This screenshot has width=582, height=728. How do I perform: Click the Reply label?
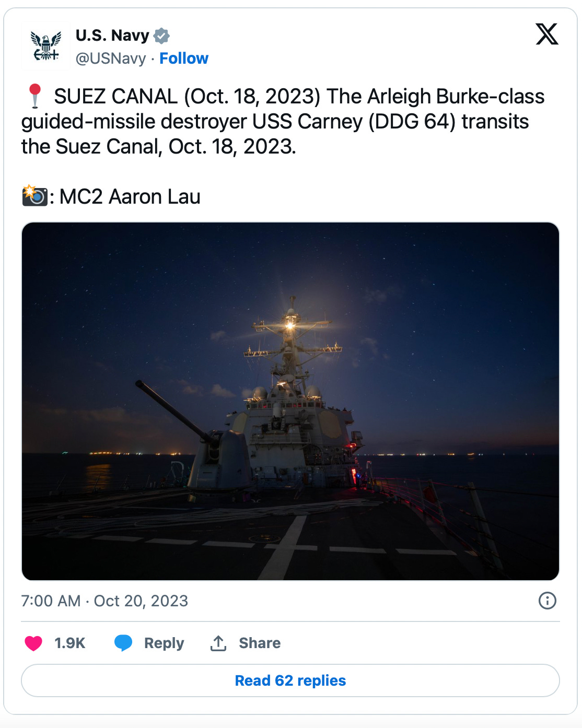164,643
